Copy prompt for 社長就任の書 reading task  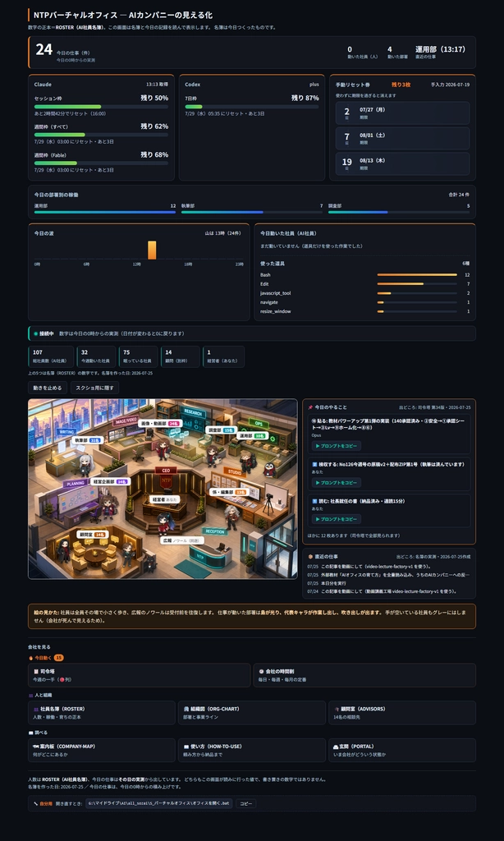[x=337, y=519]
